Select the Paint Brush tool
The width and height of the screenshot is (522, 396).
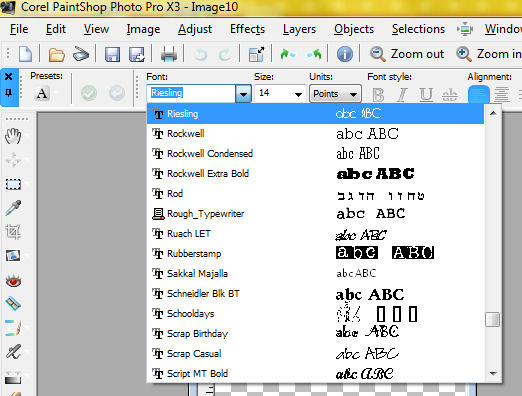tap(13, 328)
